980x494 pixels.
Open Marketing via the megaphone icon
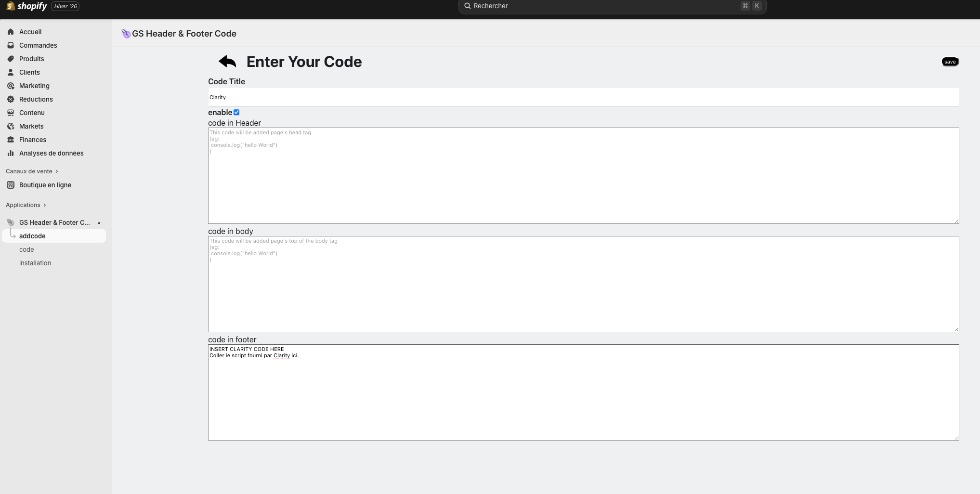point(11,86)
